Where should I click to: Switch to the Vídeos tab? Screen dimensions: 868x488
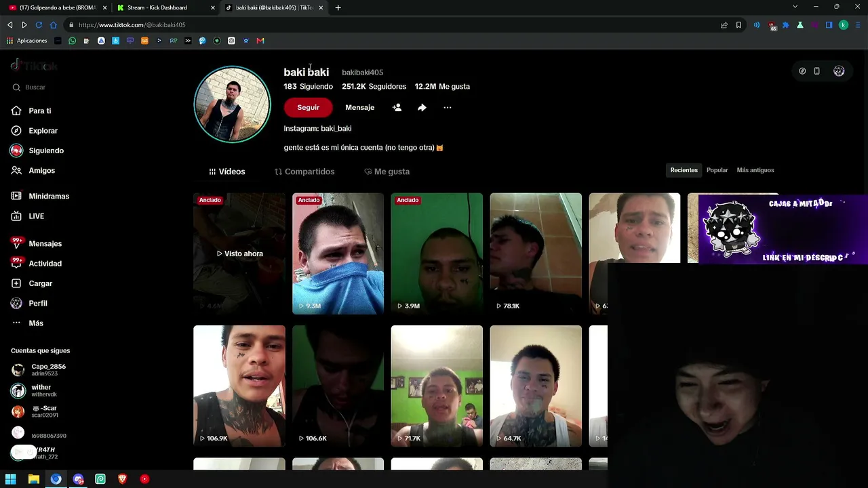pos(227,171)
